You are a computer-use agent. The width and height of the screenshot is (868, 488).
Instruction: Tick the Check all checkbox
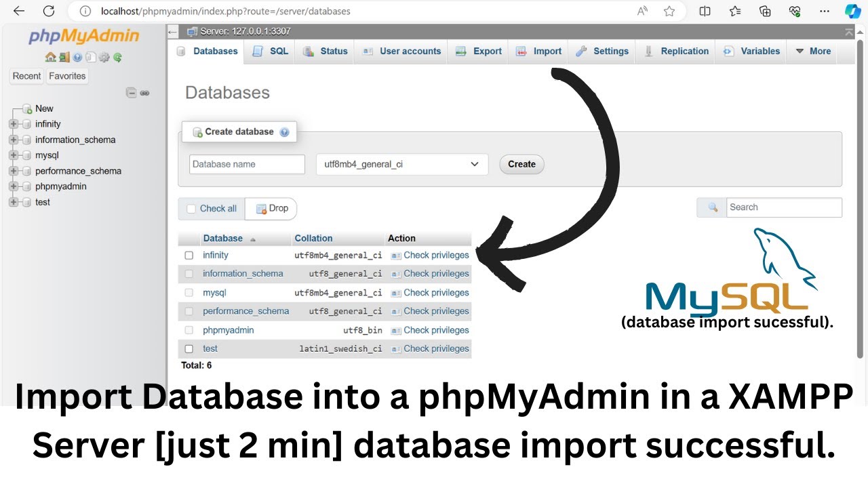pos(191,209)
